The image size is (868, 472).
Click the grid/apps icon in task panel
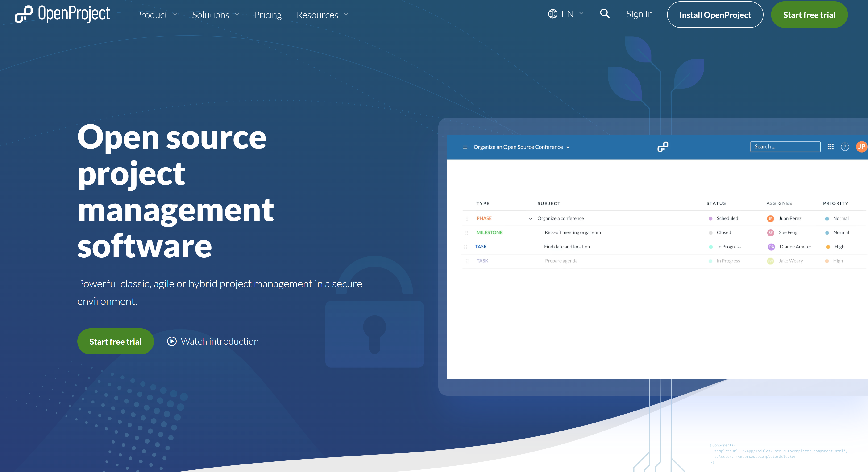(831, 146)
